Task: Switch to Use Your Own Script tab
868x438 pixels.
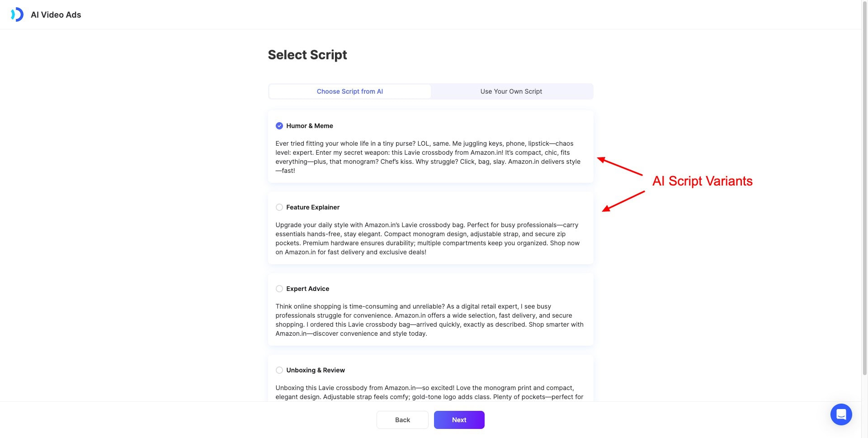Action: (x=511, y=91)
